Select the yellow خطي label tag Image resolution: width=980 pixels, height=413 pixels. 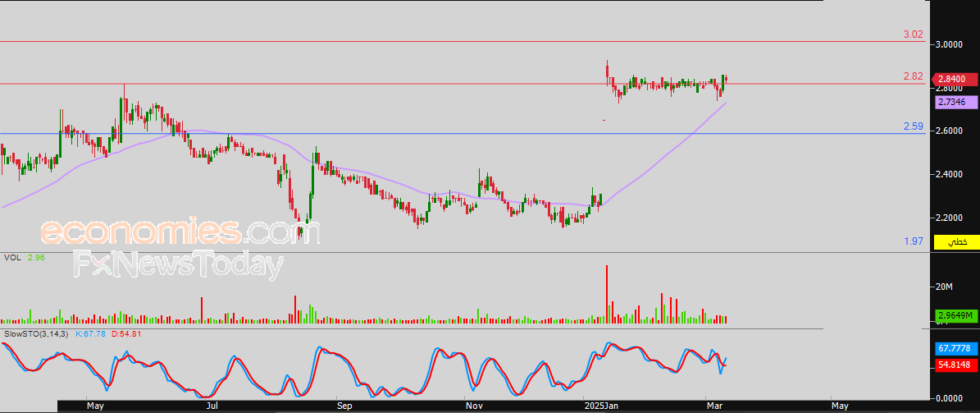(956, 241)
